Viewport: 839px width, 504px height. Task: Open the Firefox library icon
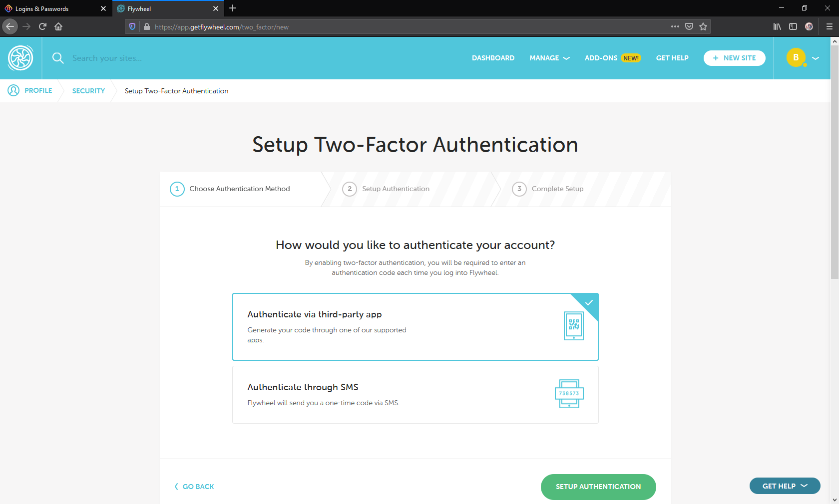click(x=777, y=26)
